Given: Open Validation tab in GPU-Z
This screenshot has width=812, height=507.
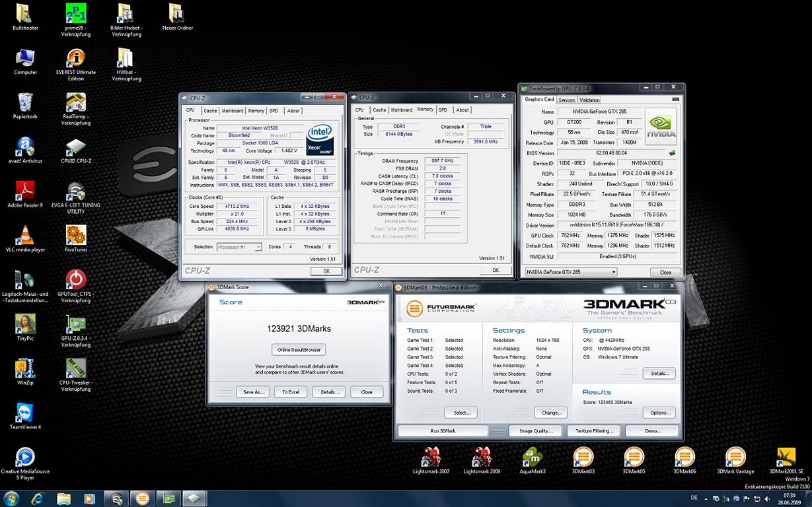Looking at the screenshot, I should tap(590, 100).
